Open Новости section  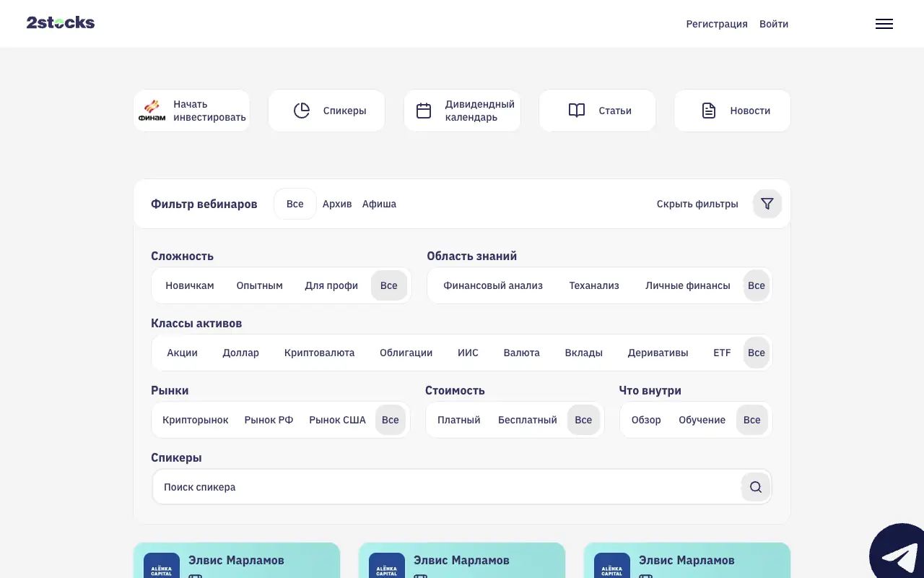(x=733, y=111)
